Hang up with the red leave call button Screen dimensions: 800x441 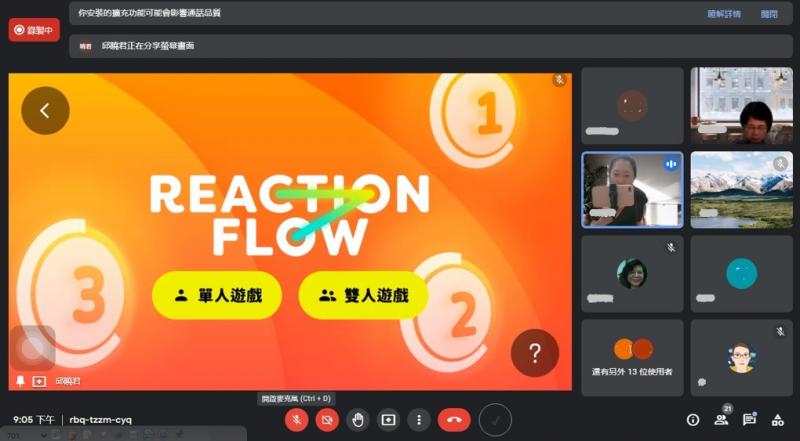pyautogui.click(x=454, y=420)
